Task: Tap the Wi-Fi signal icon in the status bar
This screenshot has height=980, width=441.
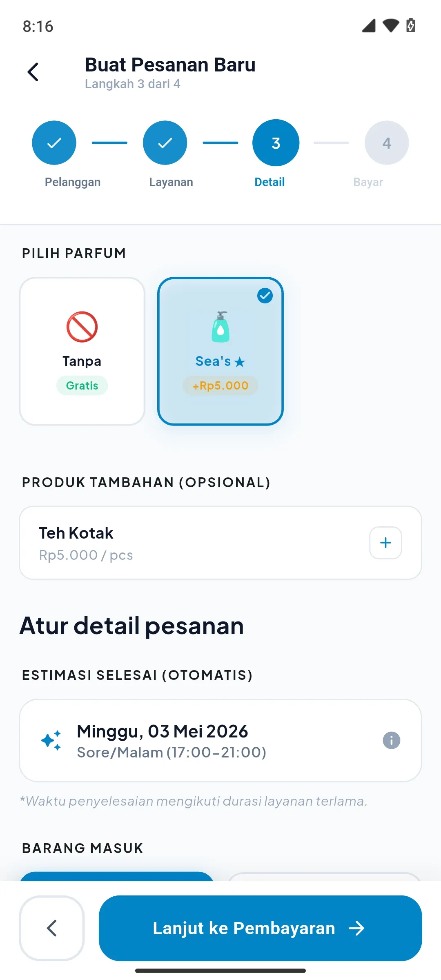Action: (391, 25)
